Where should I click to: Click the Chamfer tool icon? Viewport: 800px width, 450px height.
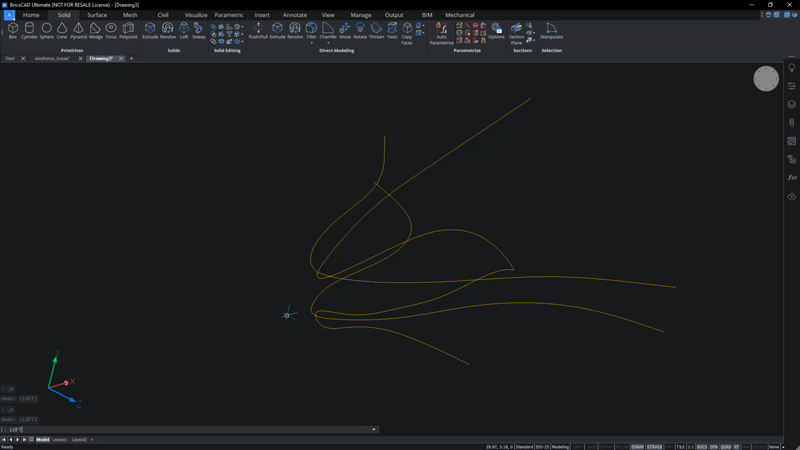point(328,30)
